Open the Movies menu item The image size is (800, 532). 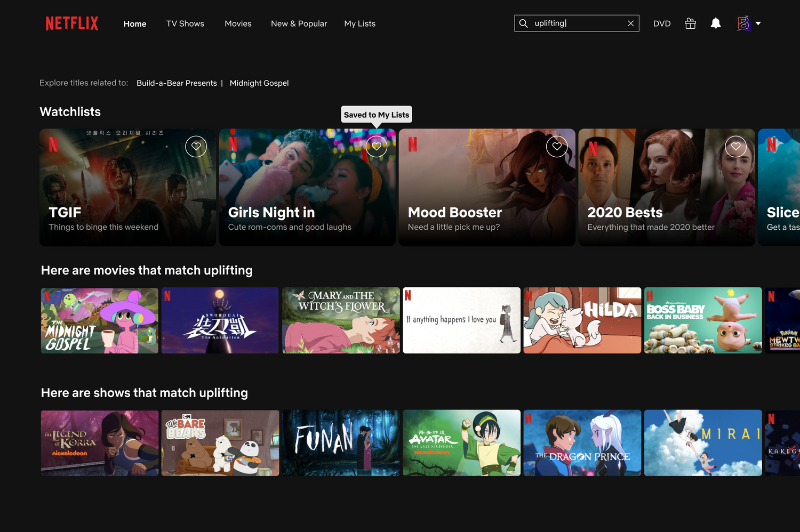click(238, 23)
